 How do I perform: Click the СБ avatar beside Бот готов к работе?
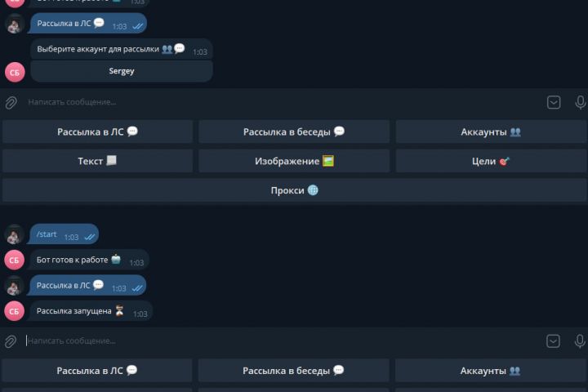click(x=15, y=261)
